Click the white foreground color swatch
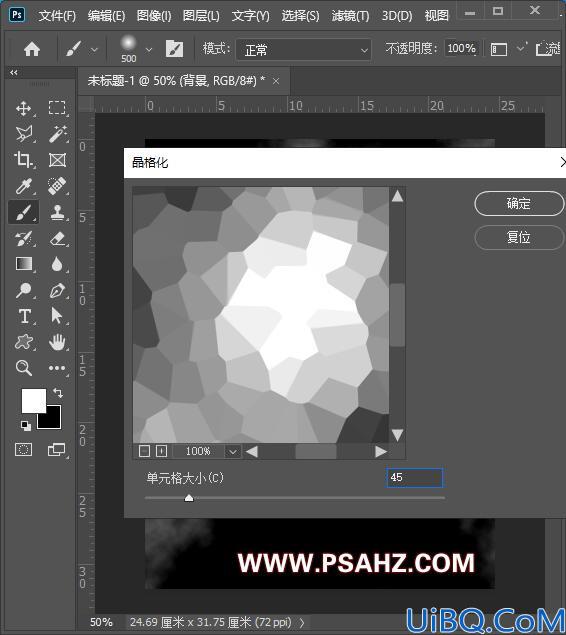 pos(34,401)
